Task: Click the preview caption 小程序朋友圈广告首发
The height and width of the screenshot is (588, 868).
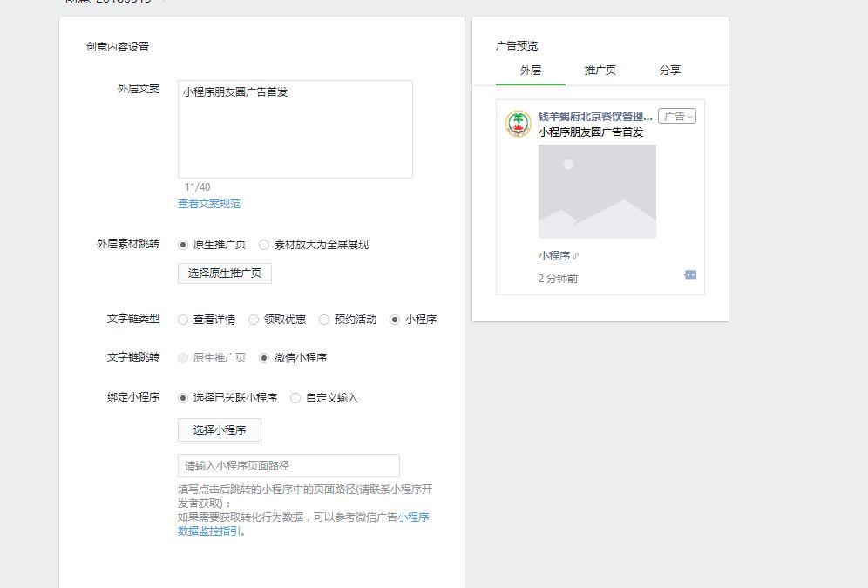Action: click(x=591, y=132)
